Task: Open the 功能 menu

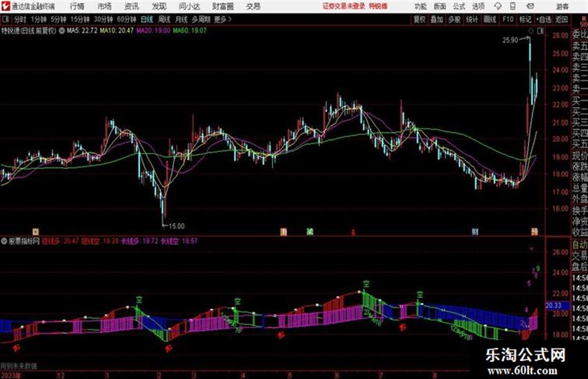Action: click(421, 6)
